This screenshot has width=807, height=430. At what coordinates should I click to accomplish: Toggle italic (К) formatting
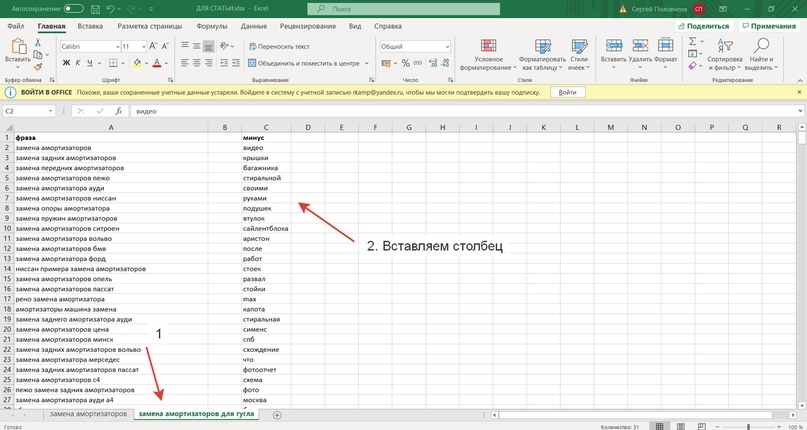click(78, 63)
